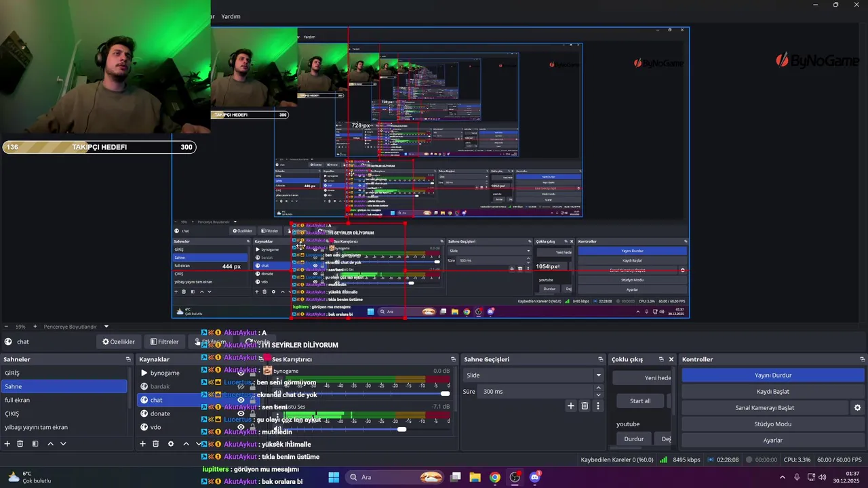Delete the selected scene with the Sahneler trash icon
Screen dimensions: 868x488
point(20,444)
